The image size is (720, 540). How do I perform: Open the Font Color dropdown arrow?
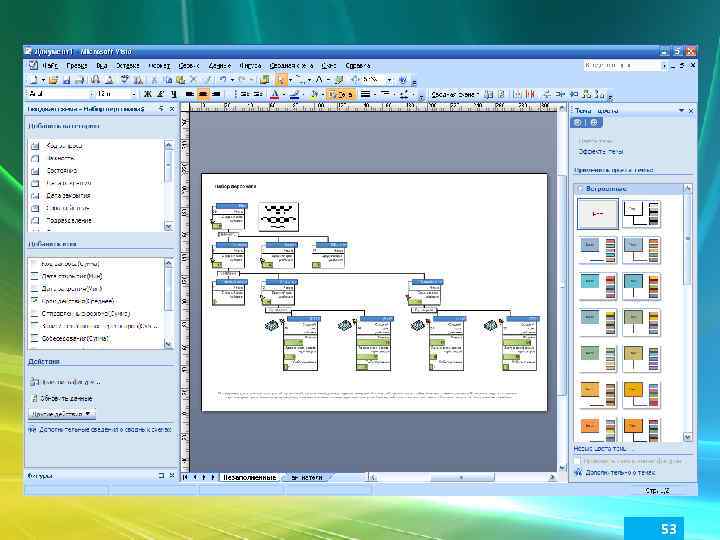pos(284,94)
